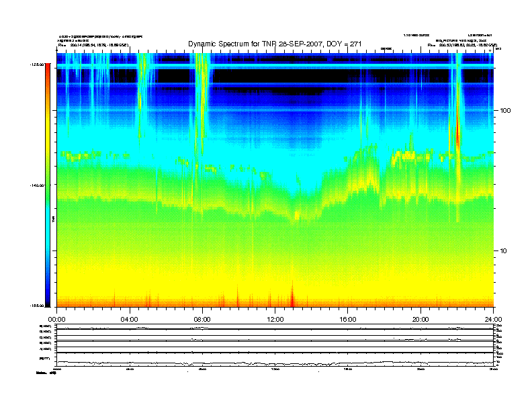Image resolution: width=532 pixels, height=411 pixels.
Task: Click the 10 tick label on the frequency axis
Action: [x=504, y=251]
